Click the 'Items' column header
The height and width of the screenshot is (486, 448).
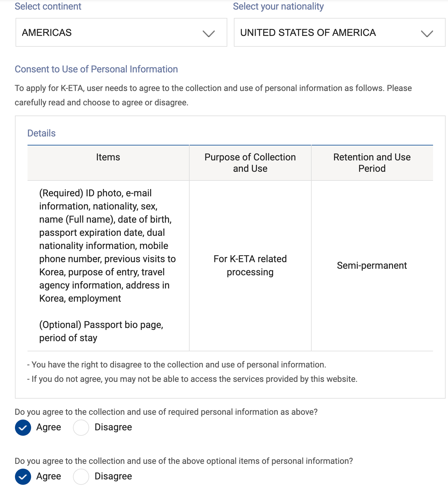point(108,157)
